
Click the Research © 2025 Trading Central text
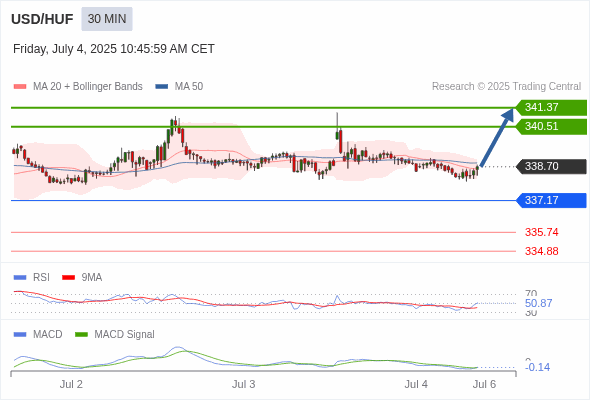[x=506, y=87]
